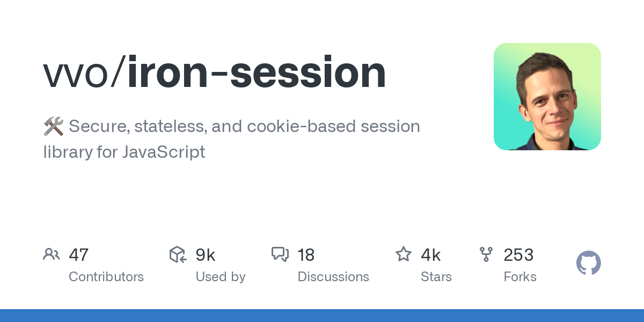Click the 47 contributors count
644x322 pixels.
pyautogui.click(x=79, y=255)
